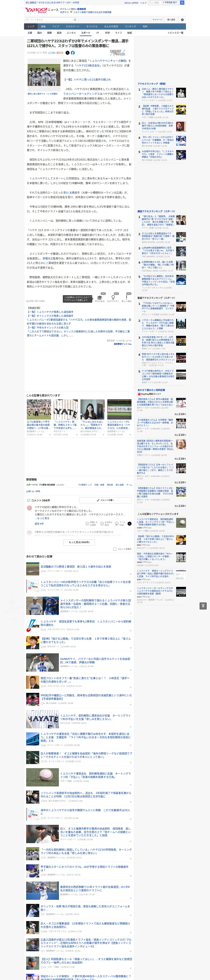Click the web search button at top right

pos(182,3)
